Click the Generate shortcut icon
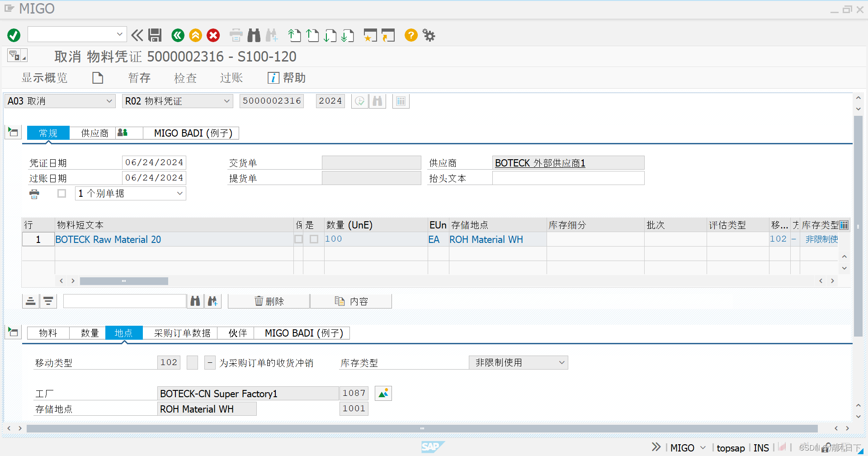868x456 pixels. click(x=388, y=35)
